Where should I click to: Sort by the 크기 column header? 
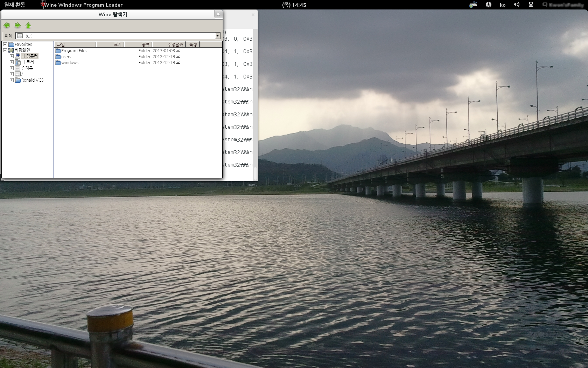point(110,45)
